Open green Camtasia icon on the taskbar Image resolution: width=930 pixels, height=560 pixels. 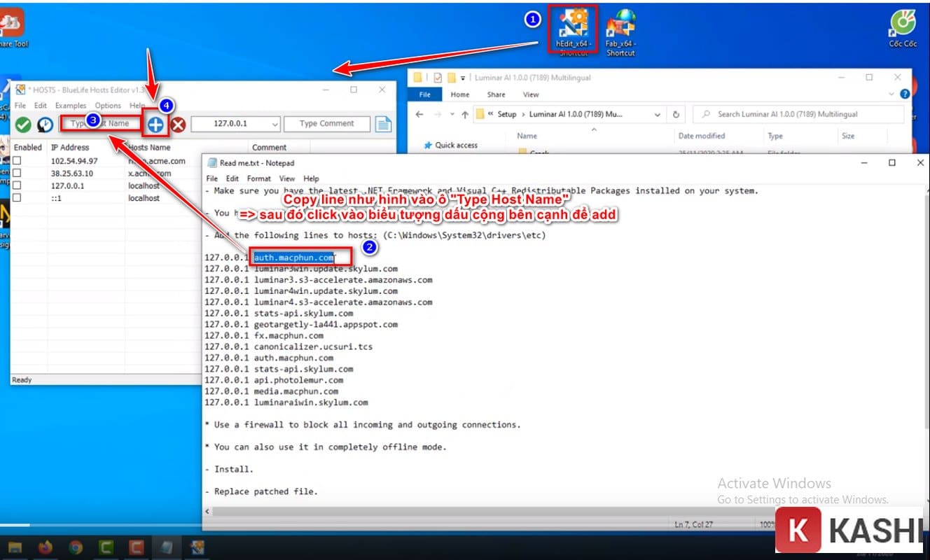click(106, 547)
